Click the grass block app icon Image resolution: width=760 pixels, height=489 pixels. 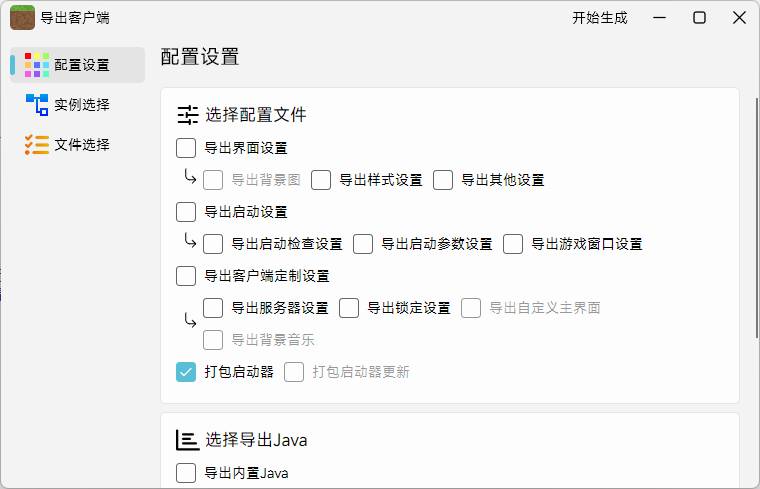22,17
